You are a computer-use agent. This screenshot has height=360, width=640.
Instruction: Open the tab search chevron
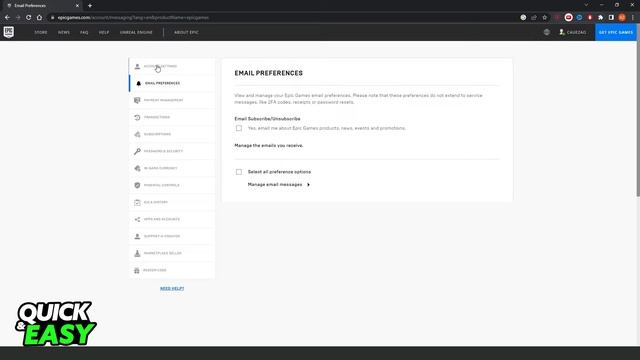(x=586, y=5)
